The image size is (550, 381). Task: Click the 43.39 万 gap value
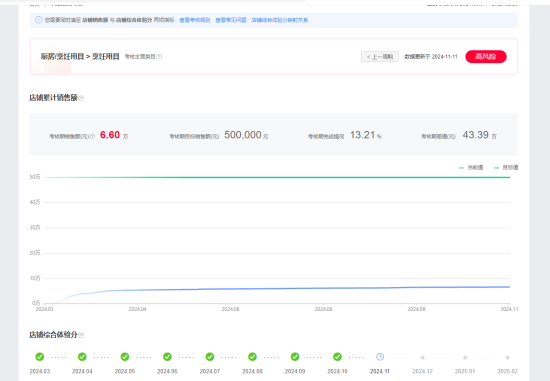coord(479,135)
